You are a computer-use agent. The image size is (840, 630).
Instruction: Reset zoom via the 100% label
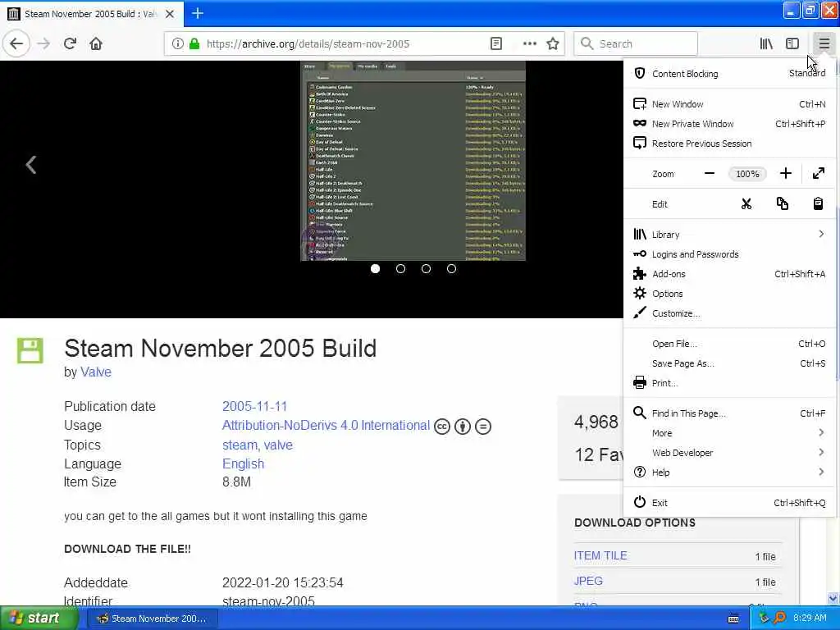[x=747, y=174]
